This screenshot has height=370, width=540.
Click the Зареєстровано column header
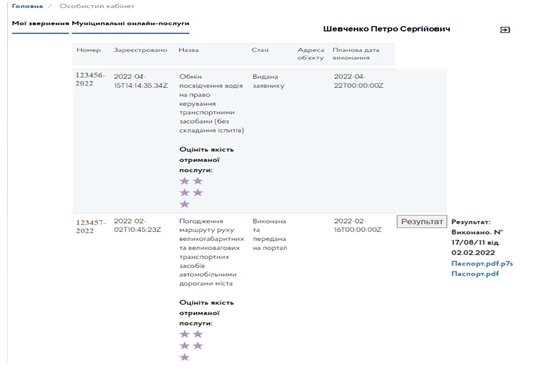click(140, 50)
